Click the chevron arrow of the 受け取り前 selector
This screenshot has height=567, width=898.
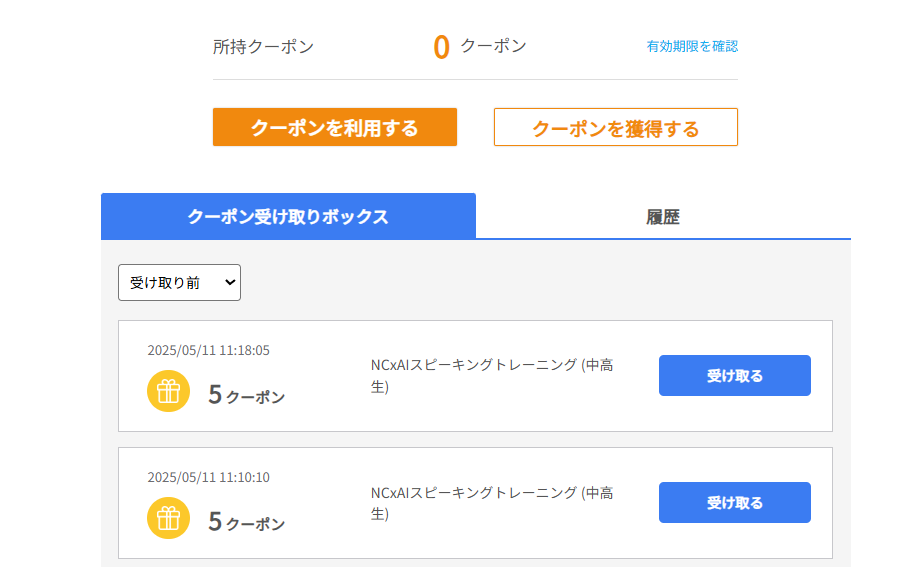[x=231, y=283]
